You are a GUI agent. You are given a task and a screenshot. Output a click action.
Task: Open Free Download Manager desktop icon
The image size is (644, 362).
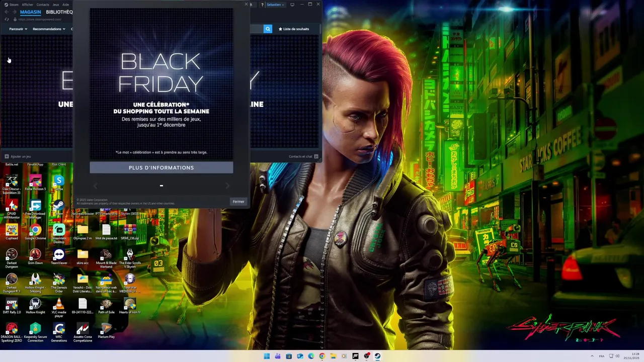coord(35,210)
